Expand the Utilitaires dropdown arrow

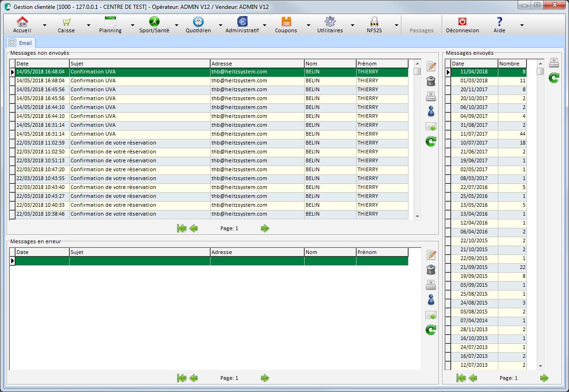(x=352, y=25)
